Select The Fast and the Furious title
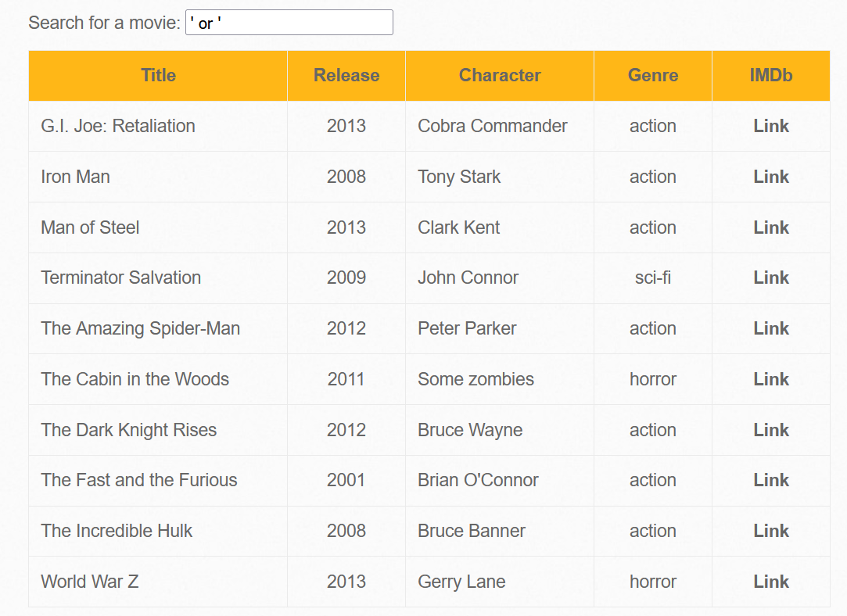Screen dimensions: 847x616 (139, 480)
